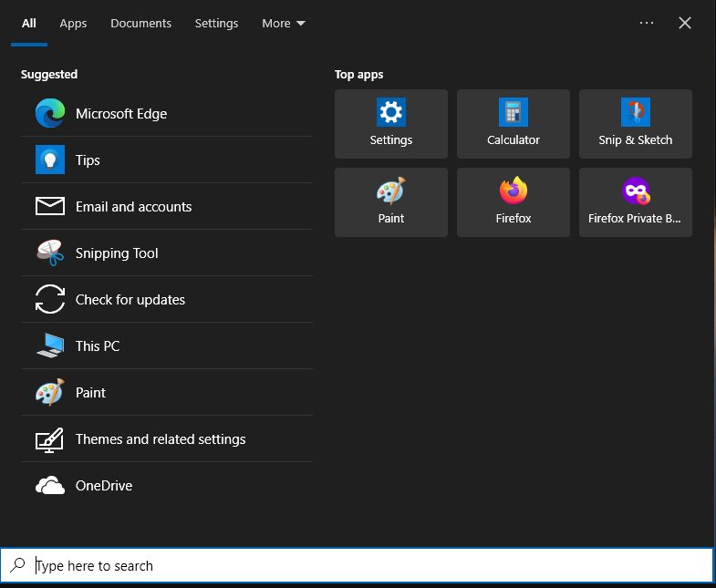The image size is (716, 588).
Task: Expand the More dropdown filter
Action: point(283,23)
